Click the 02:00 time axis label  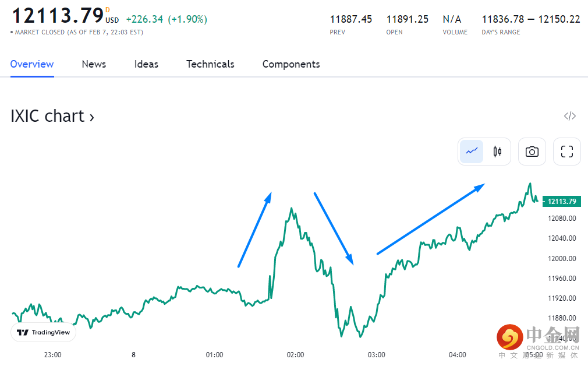pos(295,354)
